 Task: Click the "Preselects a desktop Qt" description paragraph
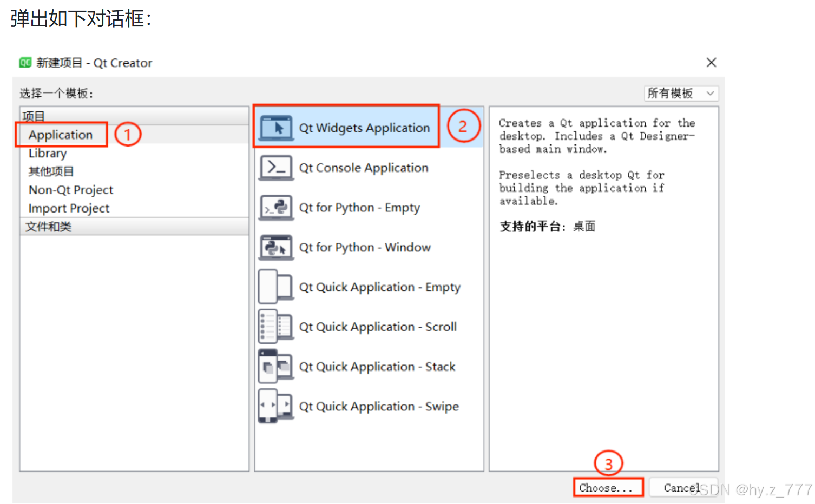tap(582, 188)
